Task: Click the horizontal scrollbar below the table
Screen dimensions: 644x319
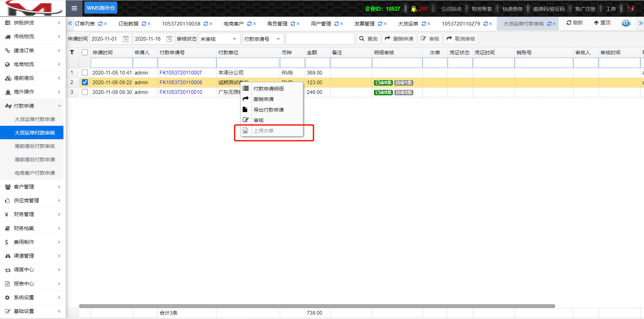Action: pos(317,306)
